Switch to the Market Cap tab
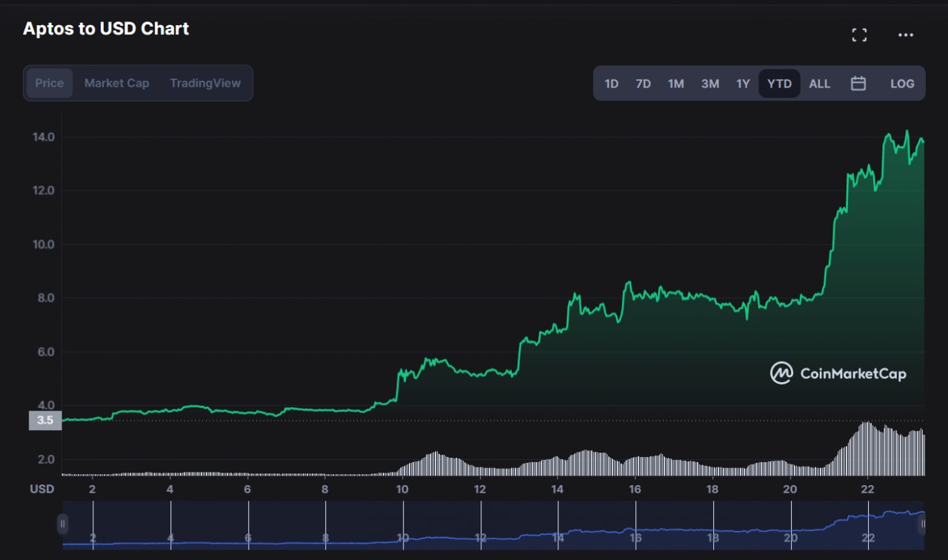The width and height of the screenshot is (948, 560). 116,83
